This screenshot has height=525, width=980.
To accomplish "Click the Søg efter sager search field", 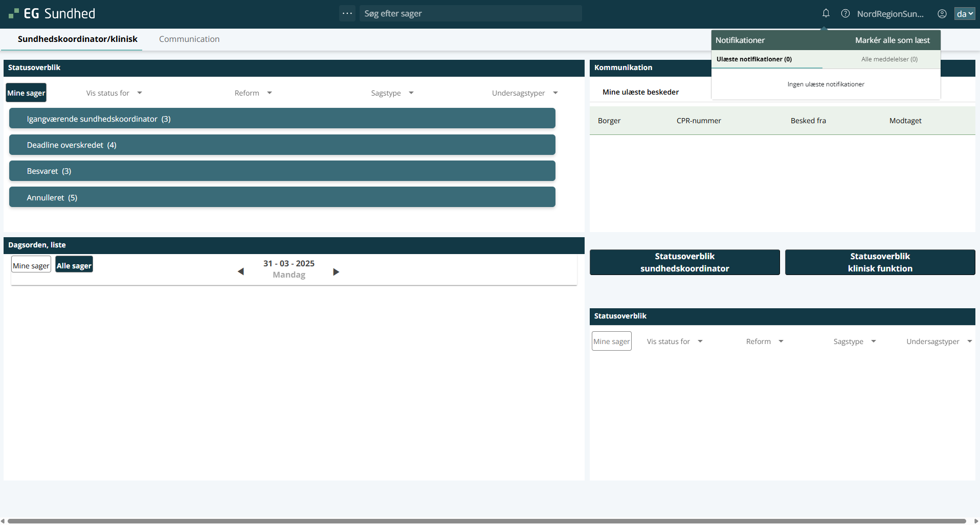I will (471, 14).
